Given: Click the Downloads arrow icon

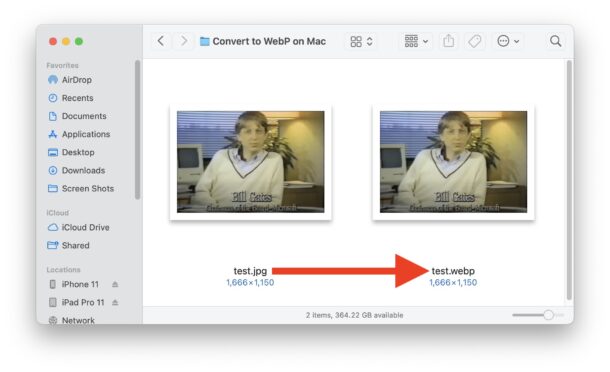Looking at the screenshot, I should [53, 170].
